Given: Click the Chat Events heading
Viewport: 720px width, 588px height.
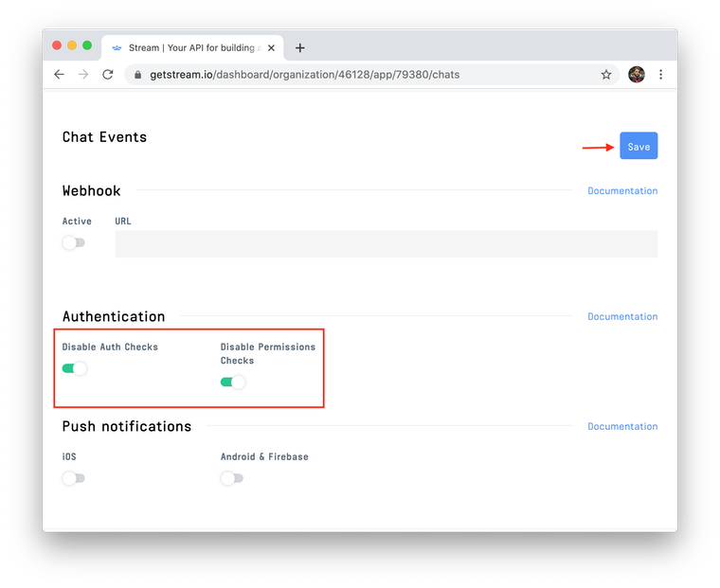Looking at the screenshot, I should pyautogui.click(x=105, y=136).
